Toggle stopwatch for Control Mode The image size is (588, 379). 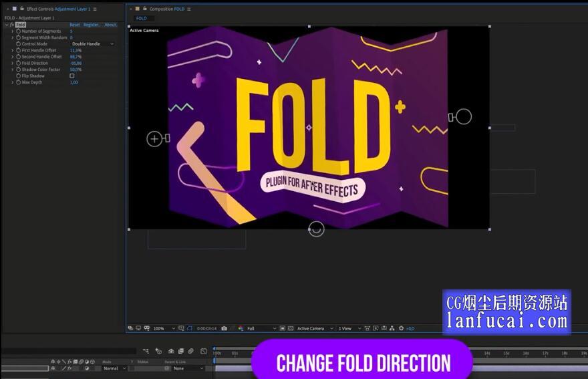pyautogui.click(x=19, y=44)
